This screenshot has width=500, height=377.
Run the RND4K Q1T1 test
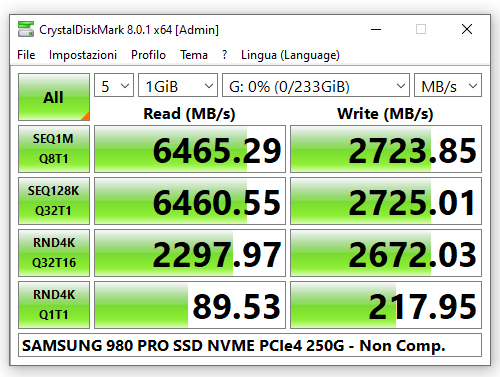click(x=54, y=305)
